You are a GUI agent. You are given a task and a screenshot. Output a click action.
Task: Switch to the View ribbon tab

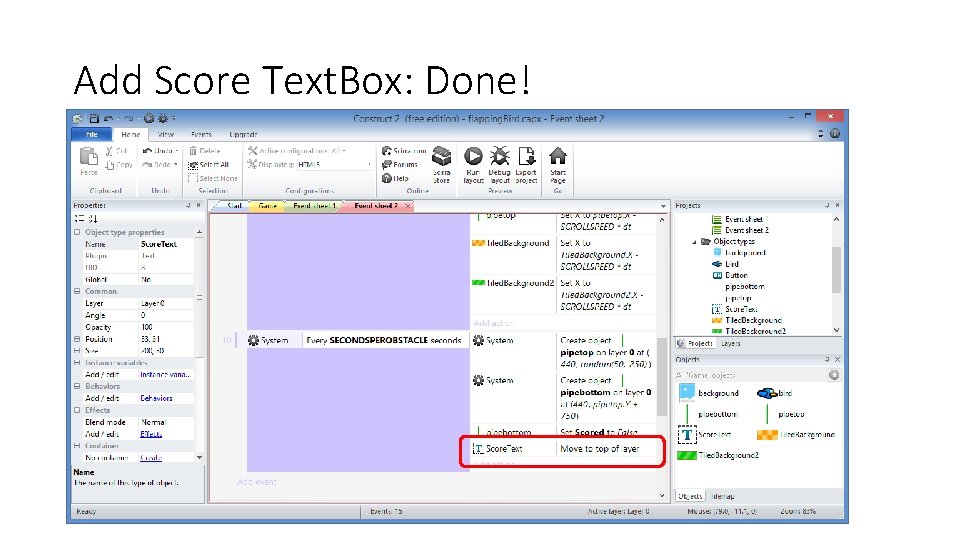click(x=166, y=135)
